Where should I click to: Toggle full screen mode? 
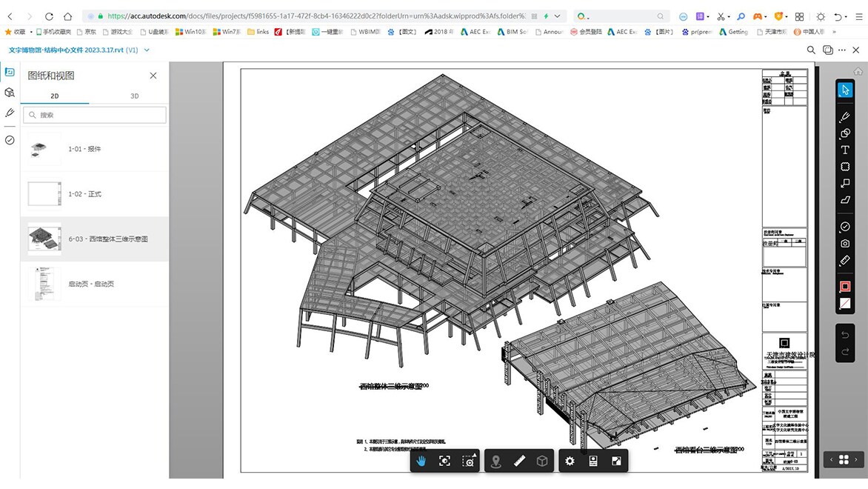tap(616, 461)
